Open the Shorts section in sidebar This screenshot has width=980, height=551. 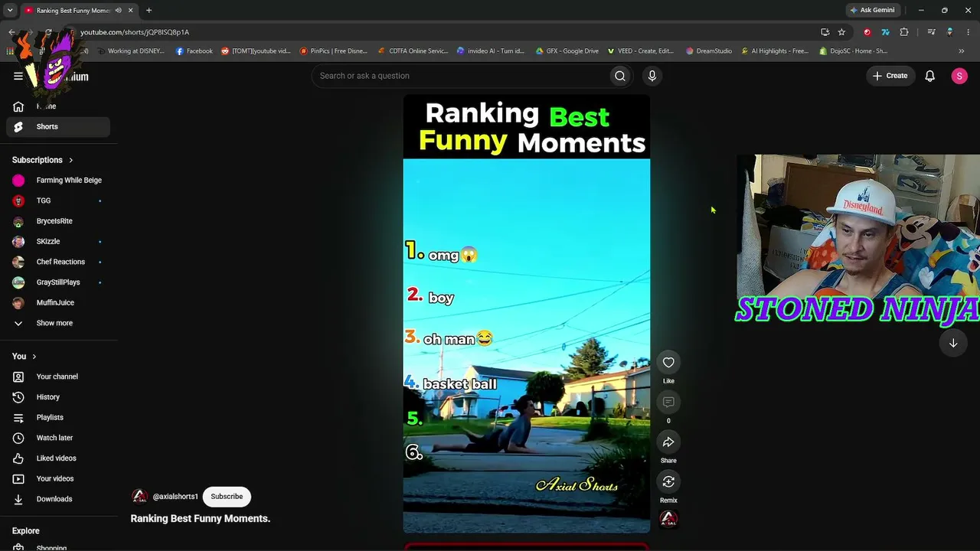coord(58,127)
